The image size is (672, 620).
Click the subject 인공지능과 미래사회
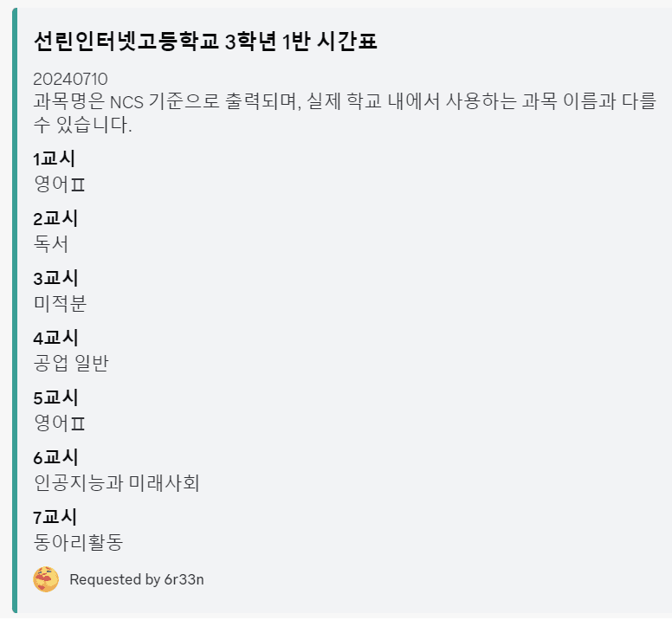coord(117,483)
